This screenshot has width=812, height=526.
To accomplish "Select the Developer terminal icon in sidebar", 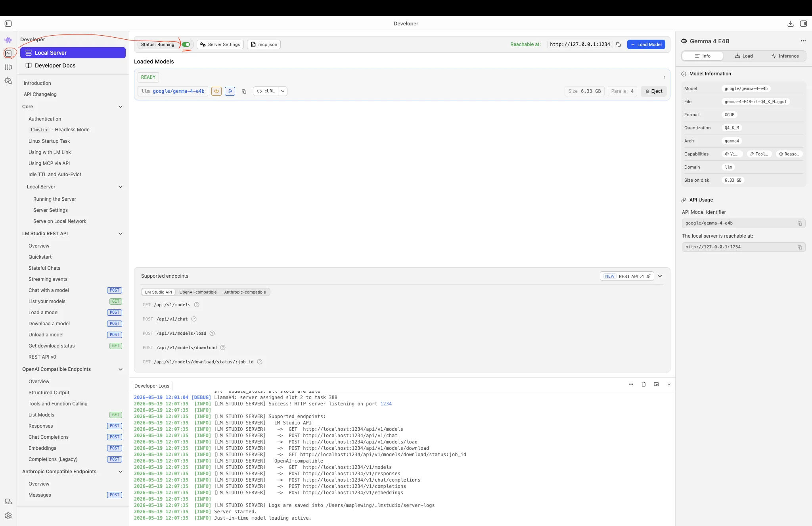I will click(8, 53).
